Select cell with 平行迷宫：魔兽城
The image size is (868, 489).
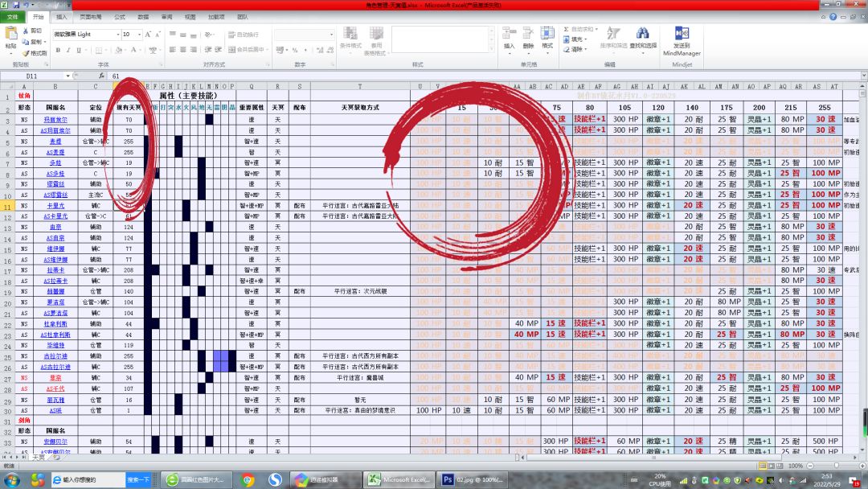[x=360, y=378]
